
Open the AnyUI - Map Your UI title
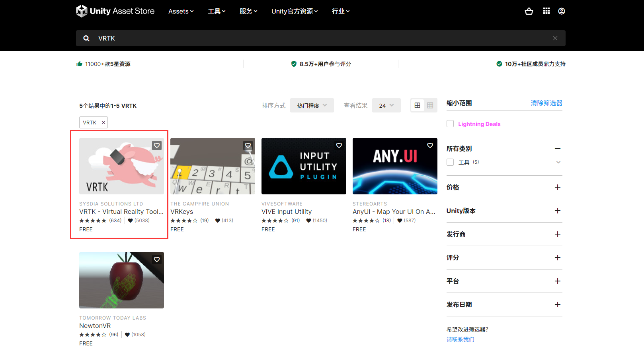tap(394, 211)
